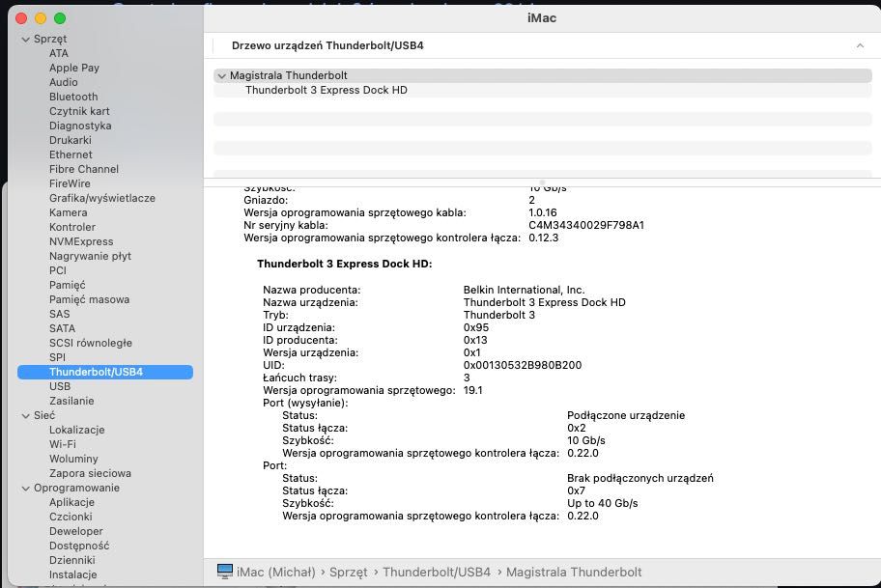Select ATA in the sidebar
This screenshot has height=588, width=881.
point(58,53)
